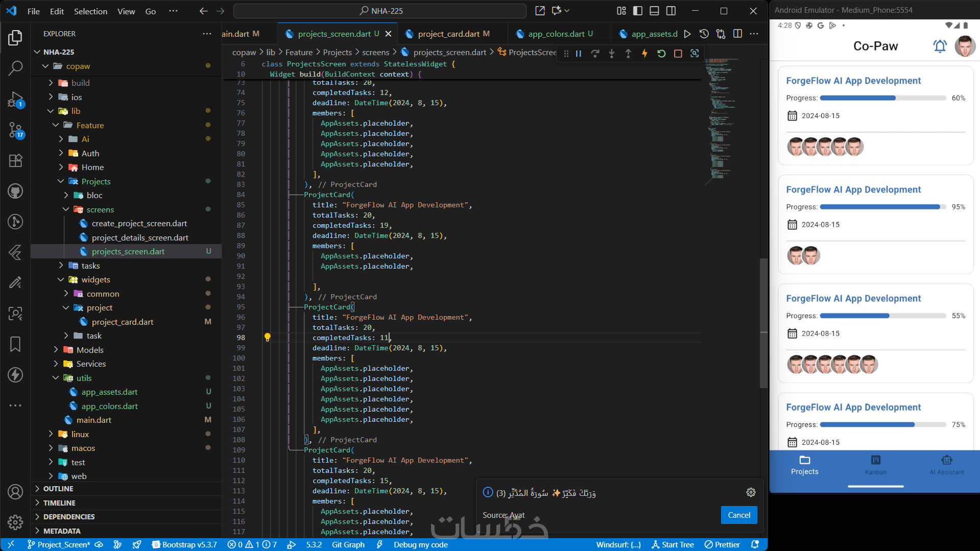Toggle the secondary side bar layout button
The image size is (980, 551).
[x=671, y=11]
